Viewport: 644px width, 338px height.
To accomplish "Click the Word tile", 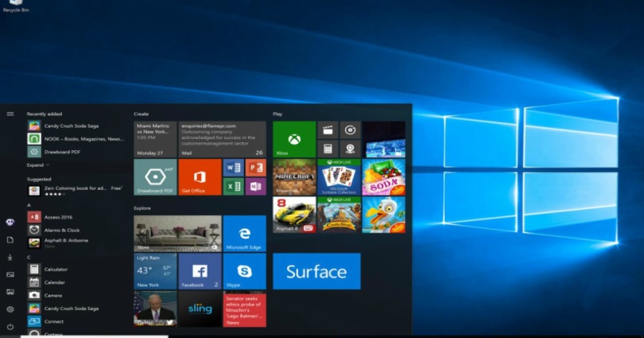I will 233,167.
